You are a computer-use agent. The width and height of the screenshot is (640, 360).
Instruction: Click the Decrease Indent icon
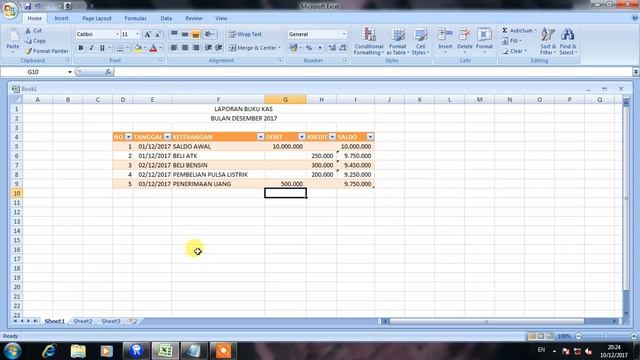(208, 48)
